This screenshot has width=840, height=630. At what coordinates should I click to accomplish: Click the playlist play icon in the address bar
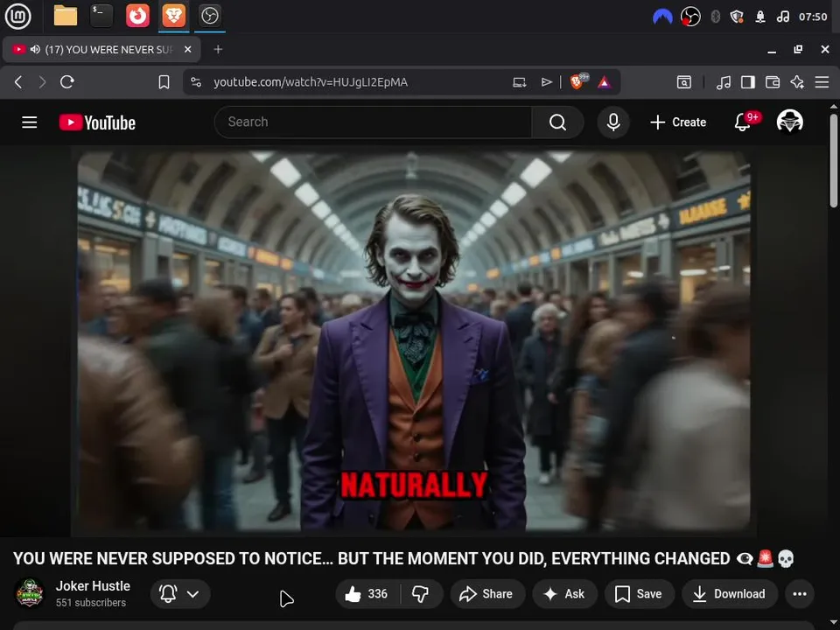click(546, 82)
